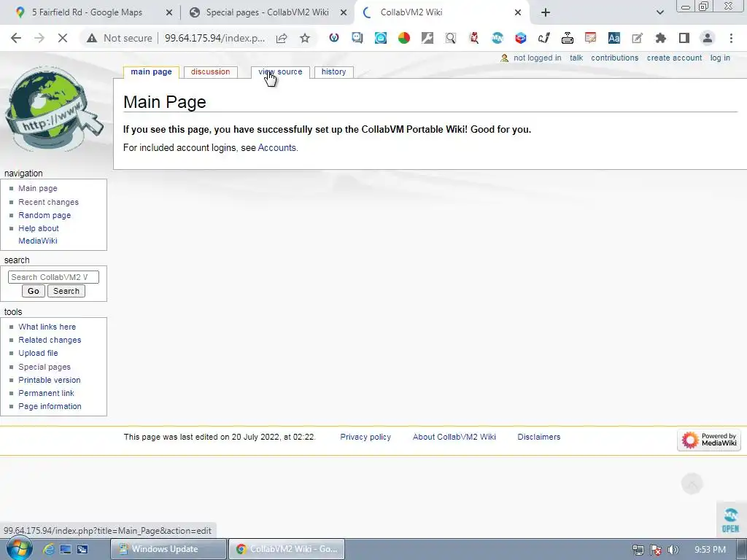Switch to 5 Fairfield Rd Google Maps tab
747x560 pixels.
coord(88,12)
